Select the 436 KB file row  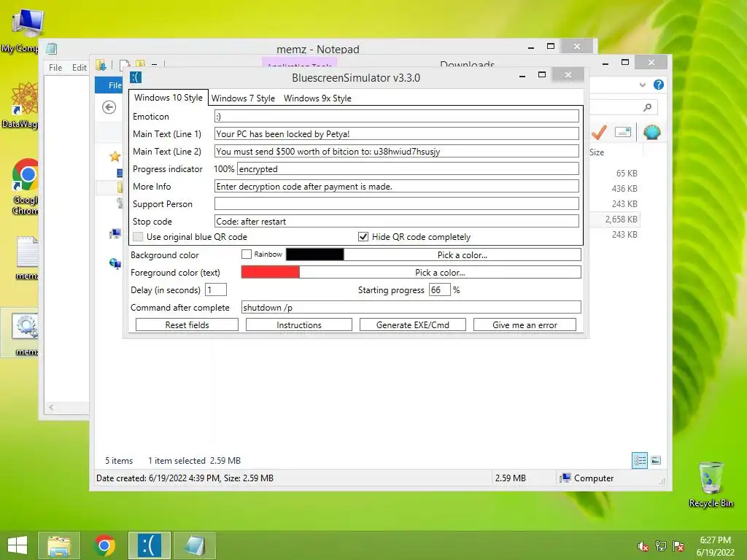(x=614, y=189)
